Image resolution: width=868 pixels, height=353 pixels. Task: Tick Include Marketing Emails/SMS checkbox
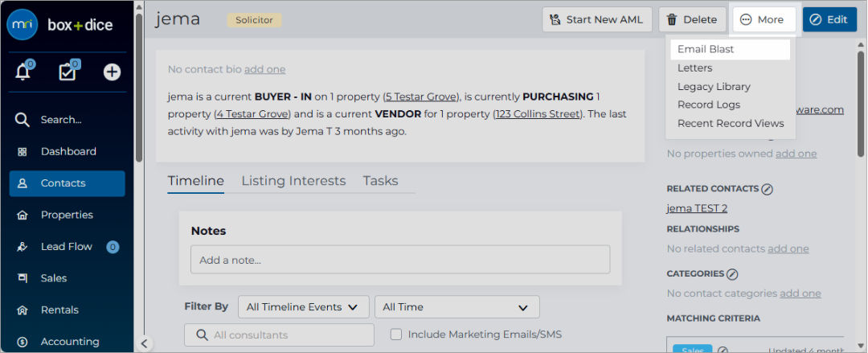coord(395,335)
